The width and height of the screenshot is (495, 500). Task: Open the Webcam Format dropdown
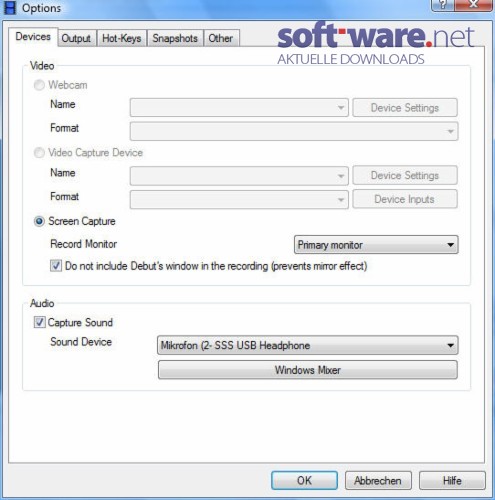(x=294, y=131)
